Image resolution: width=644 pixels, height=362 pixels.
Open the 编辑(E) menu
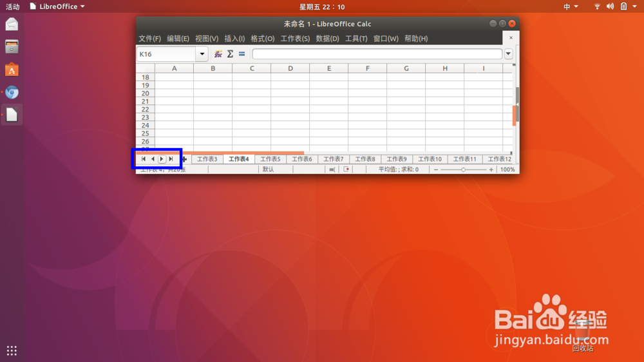[178, 39]
